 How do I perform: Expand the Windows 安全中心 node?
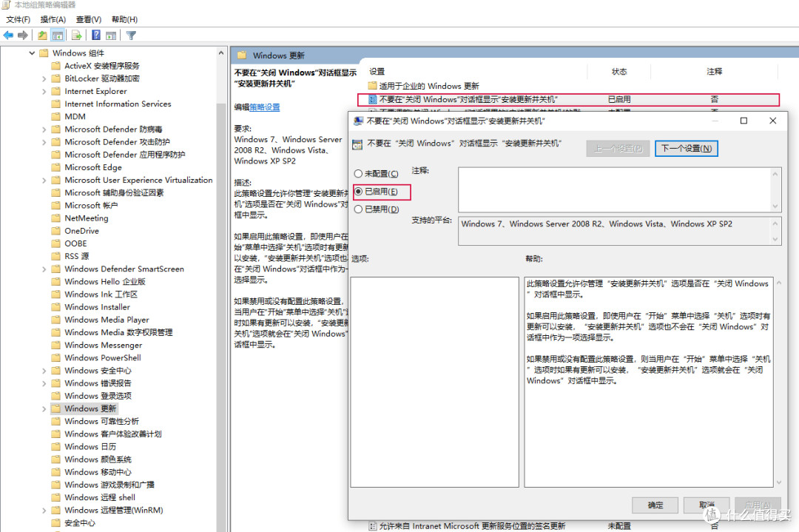coord(44,371)
